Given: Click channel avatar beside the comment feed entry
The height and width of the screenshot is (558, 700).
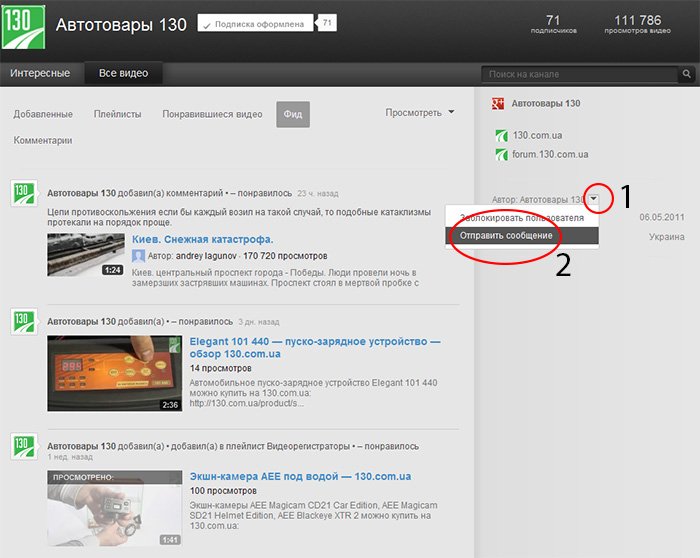Looking at the screenshot, I should tap(24, 194).
